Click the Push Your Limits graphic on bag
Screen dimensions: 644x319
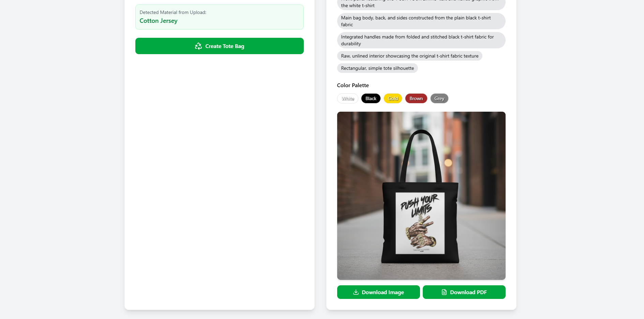tap(420, 223)
